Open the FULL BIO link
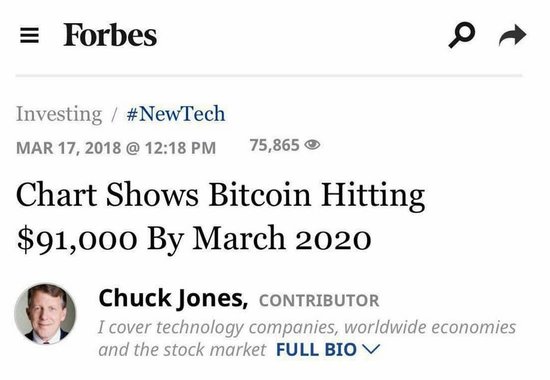The image size is (550, 380). point(316,349)
